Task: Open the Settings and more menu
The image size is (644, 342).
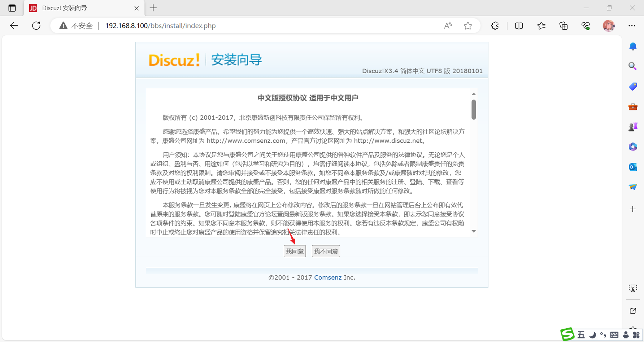Action: (632, 26)
